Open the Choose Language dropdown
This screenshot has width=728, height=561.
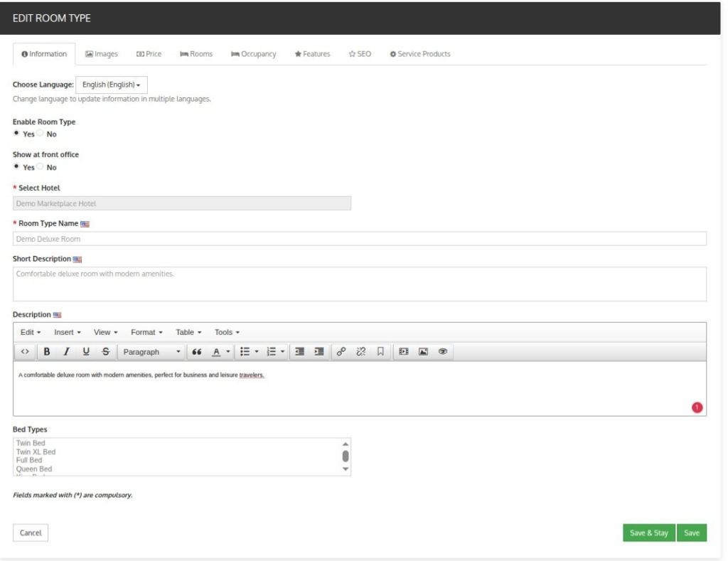coord(112,85)
